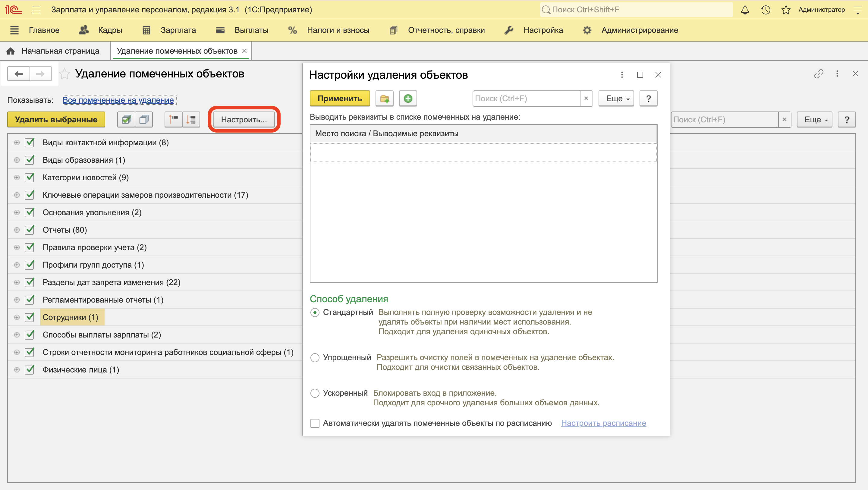Screen dimensions: 868x490
Task: Open the Зарплата menu section
Action: pyautogui.click(x=178, y=30)
